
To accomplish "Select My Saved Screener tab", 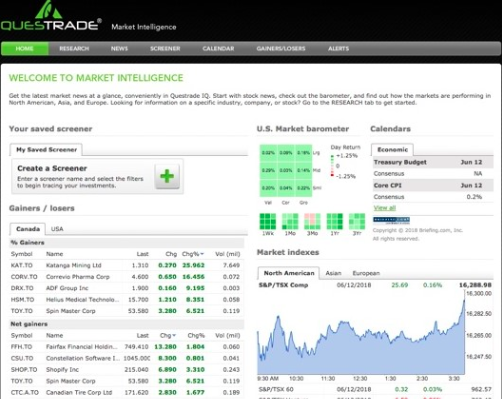I will tap(46, 150).
